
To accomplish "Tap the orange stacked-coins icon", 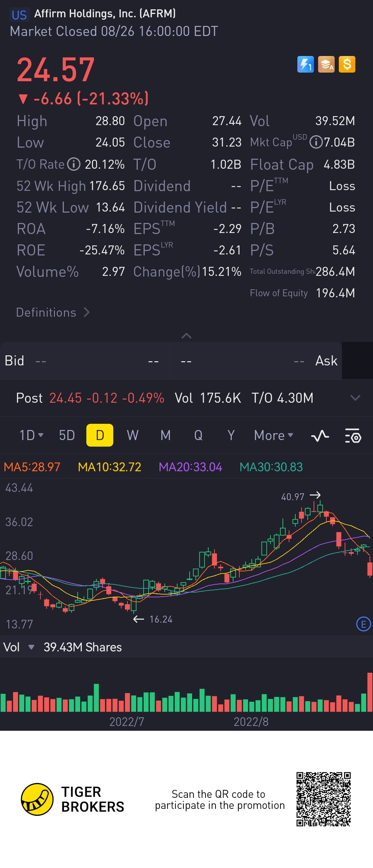I will click(x=326, y=64).
